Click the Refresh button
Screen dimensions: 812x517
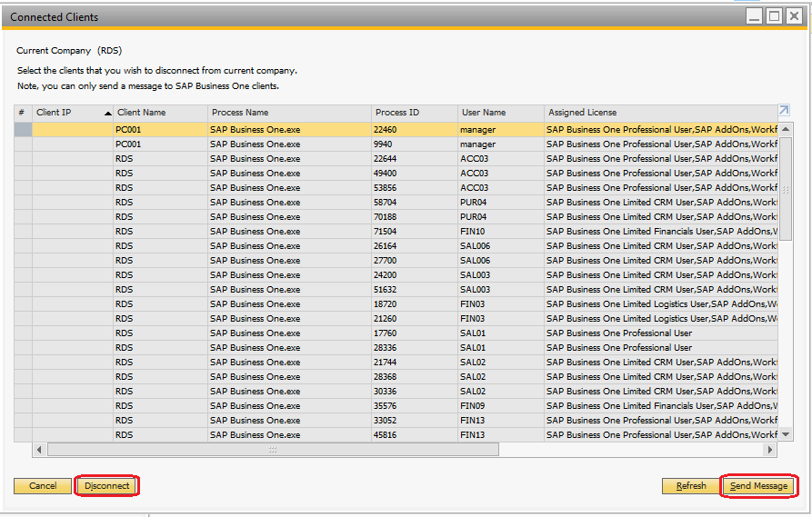(x=691, y=486)
